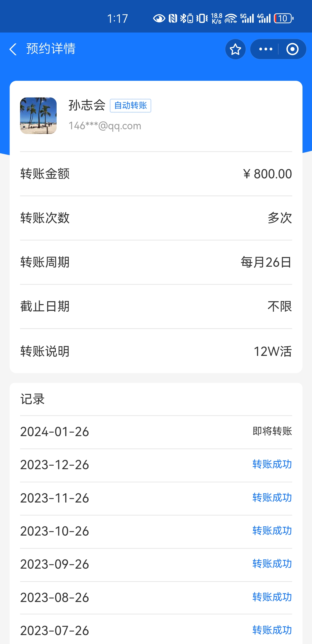Tap the Wi-Fi icon in status bar

[x=230, y=18]
